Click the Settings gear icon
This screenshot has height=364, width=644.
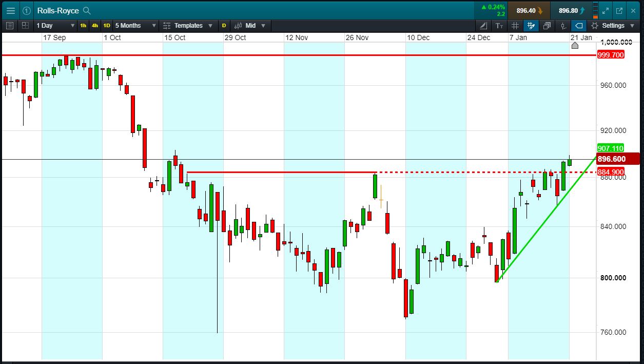tap(594, 26)
